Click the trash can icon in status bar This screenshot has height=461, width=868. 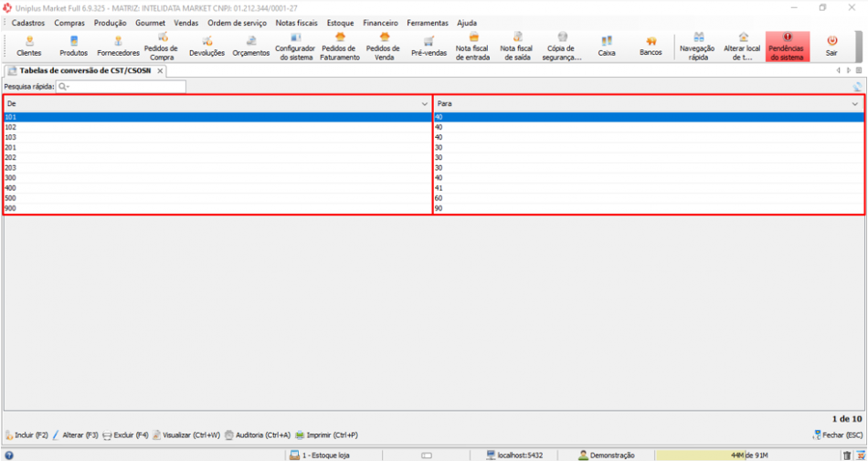[x=846, y=456]
